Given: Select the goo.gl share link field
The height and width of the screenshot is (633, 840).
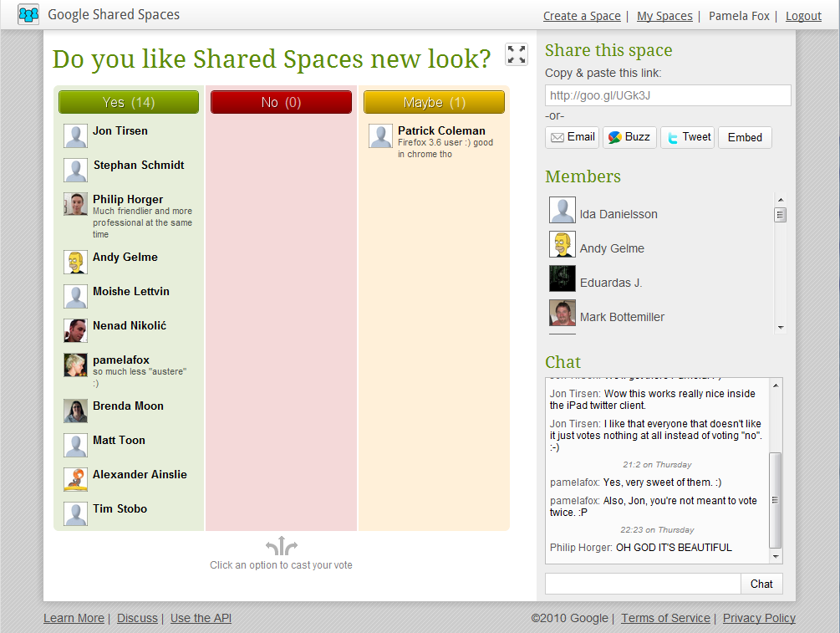Looking at the screenshot, I should pyautogui.click(x=666, y=94).
